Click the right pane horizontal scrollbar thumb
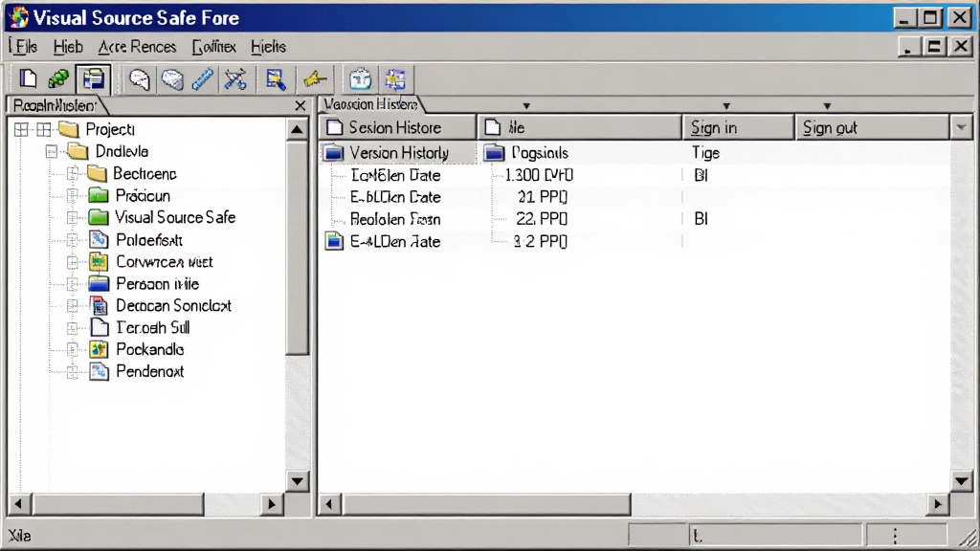The width and height of the screenshot is (980, 551). (486, 503)
